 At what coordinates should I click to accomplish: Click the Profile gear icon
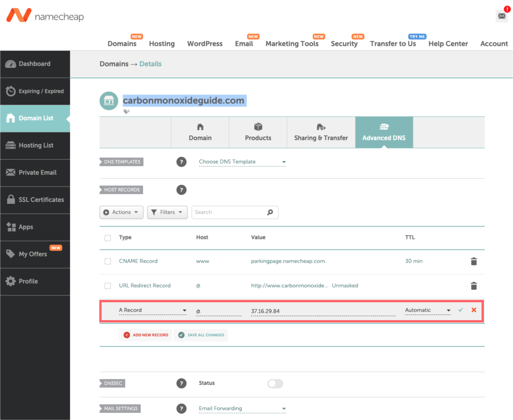10,281
